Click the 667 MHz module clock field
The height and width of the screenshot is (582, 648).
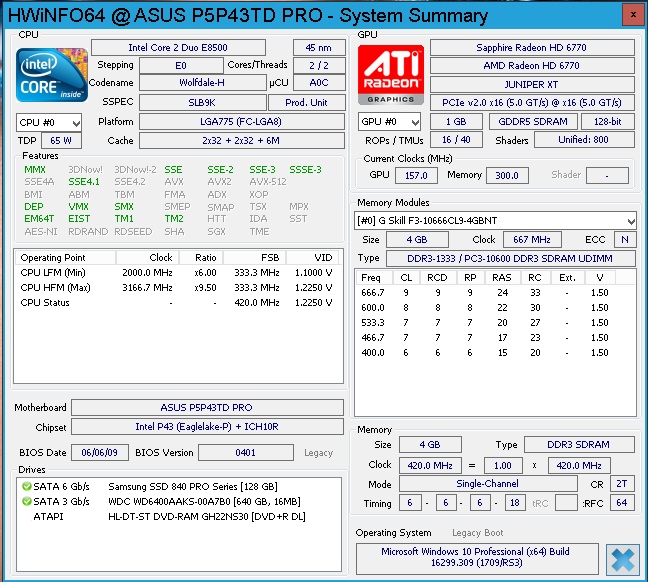(532, 240)
